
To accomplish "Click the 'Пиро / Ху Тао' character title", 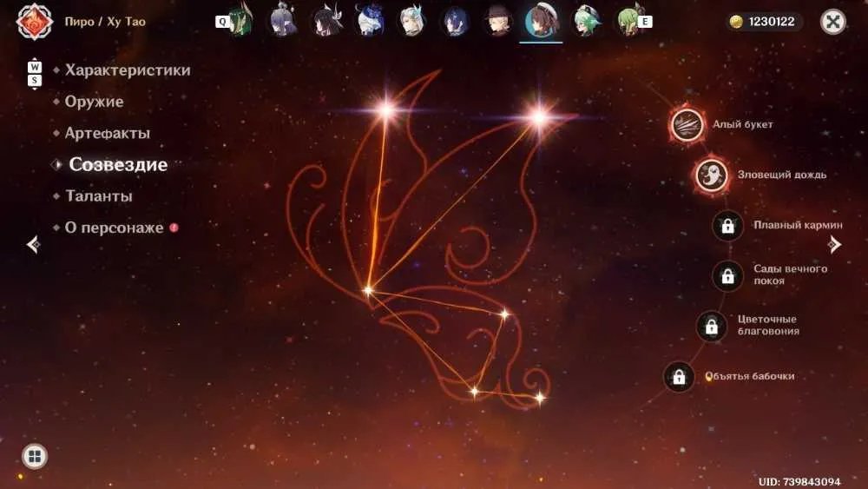I will click(105, 22).
